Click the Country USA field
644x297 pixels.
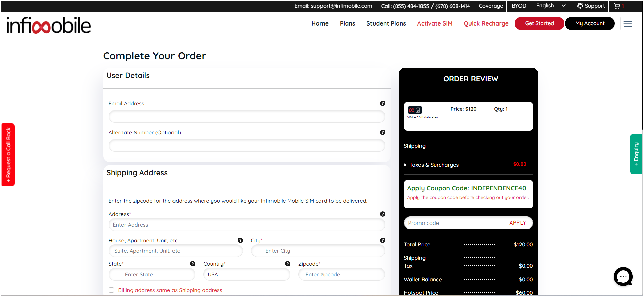pyautogui.click(x=247, y=274)
